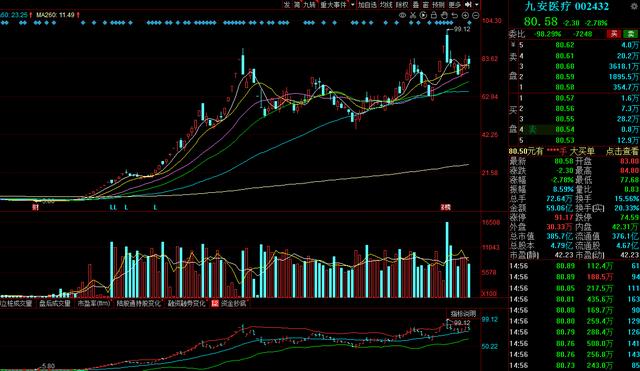Select buy level 1 price 80.57
This screenshot has width=640, height=371.
[565, 98]
